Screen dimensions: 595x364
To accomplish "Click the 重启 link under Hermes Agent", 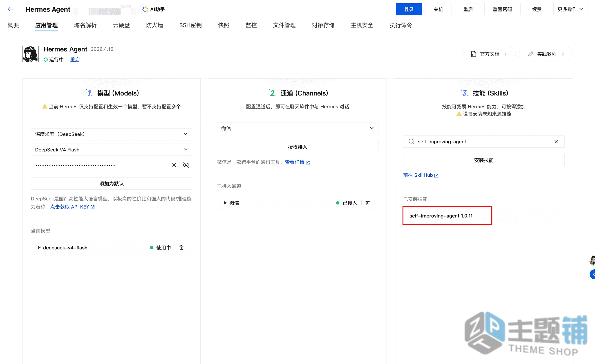I will click(75, 60).
